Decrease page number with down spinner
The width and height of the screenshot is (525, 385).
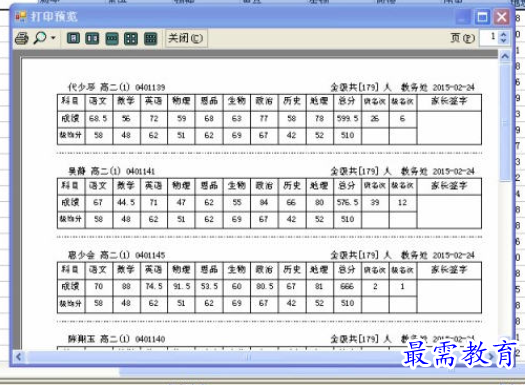(x=504, y=41)
